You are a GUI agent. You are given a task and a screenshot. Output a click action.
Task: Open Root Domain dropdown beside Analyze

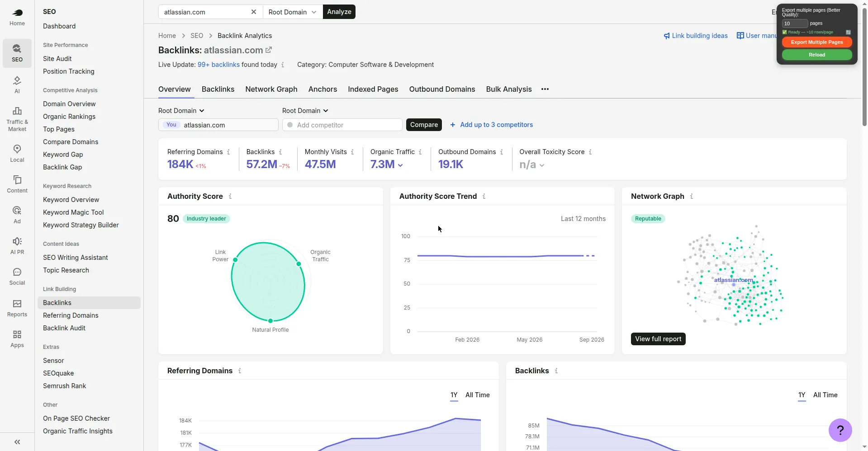click(x=293, y=12)
